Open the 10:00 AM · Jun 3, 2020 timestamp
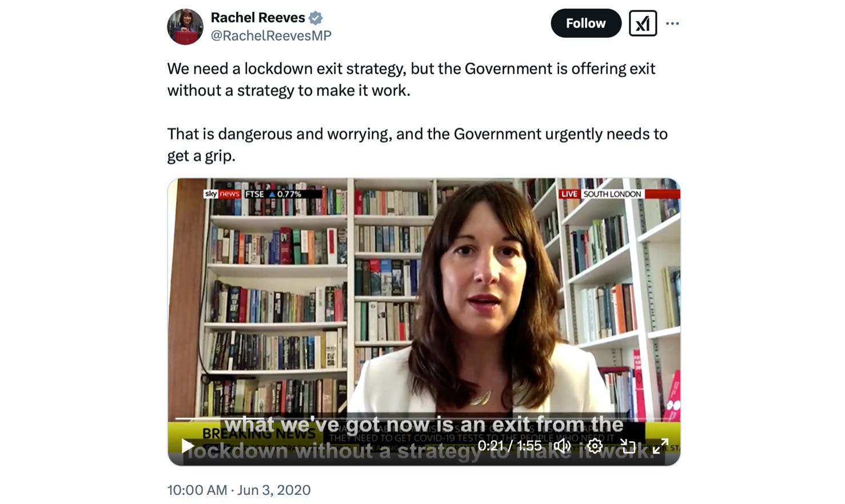845x504 pixels. pos(239,490)
